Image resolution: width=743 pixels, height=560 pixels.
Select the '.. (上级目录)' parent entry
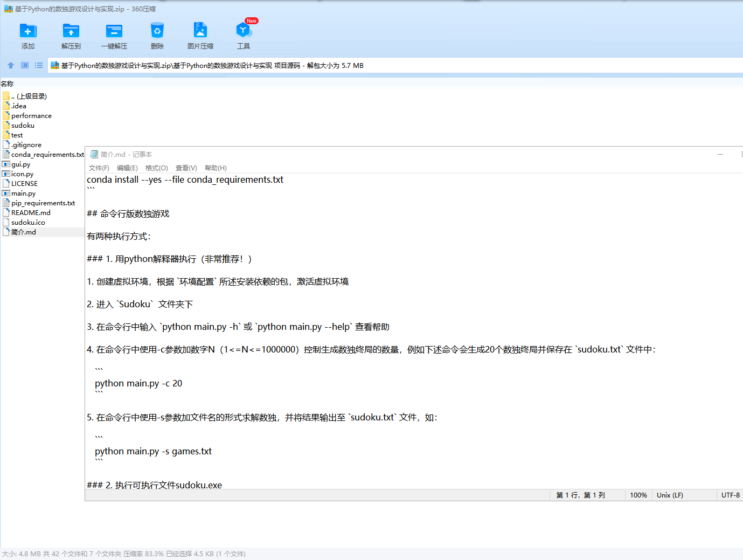(x=29, y=96)
